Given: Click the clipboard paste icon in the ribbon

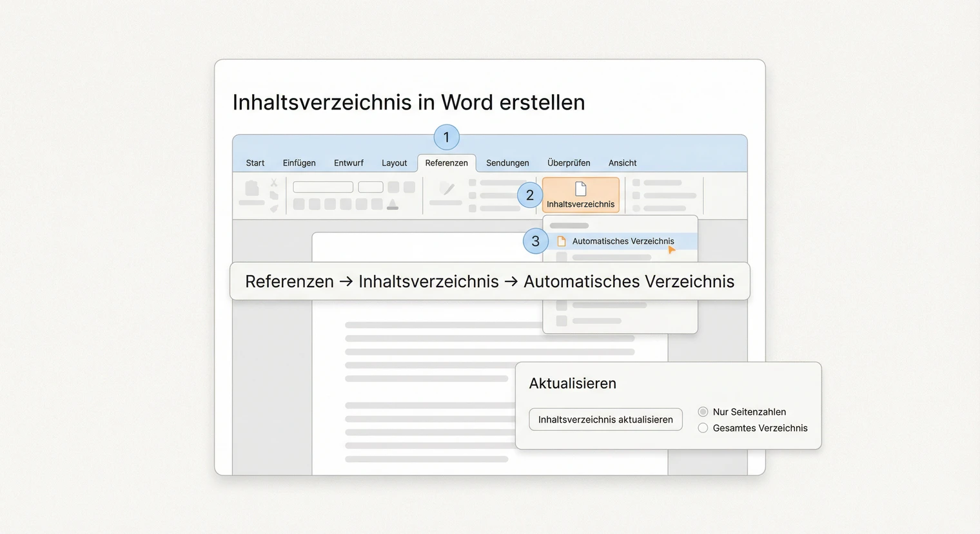Looking at the screenshot, I should click(251, 189).
